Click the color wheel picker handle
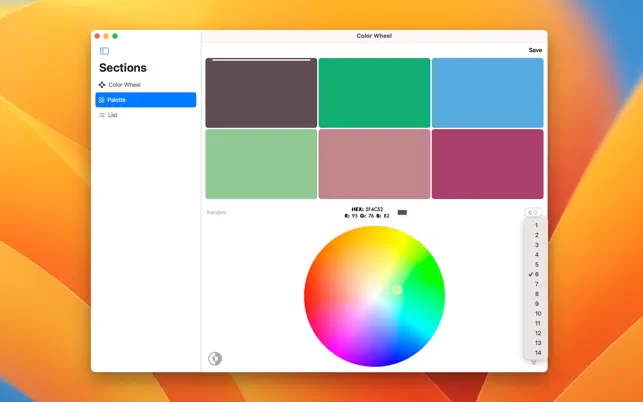 click(x=397, y=290)
